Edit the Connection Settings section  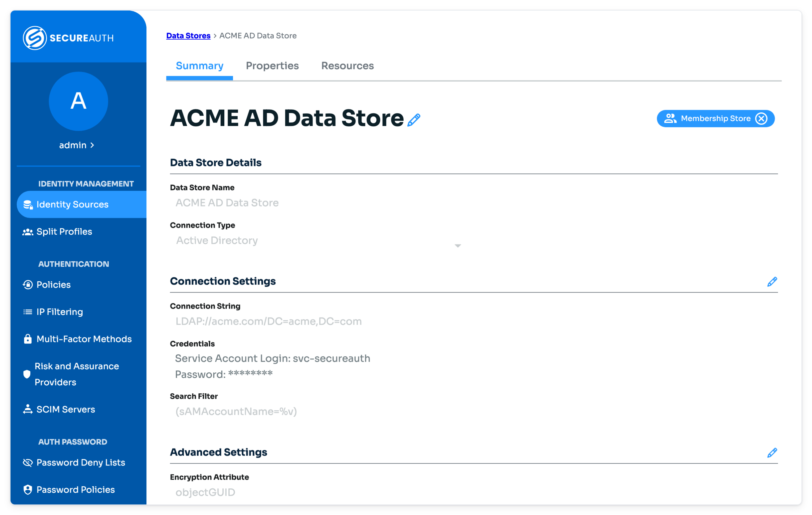click(772, 282)
